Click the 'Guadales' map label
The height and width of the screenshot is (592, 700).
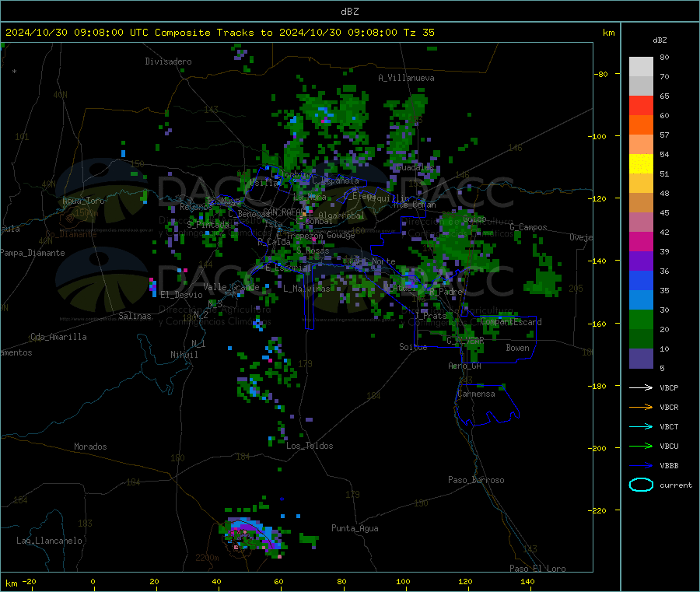pyautogui.click(x=415, y=167)
